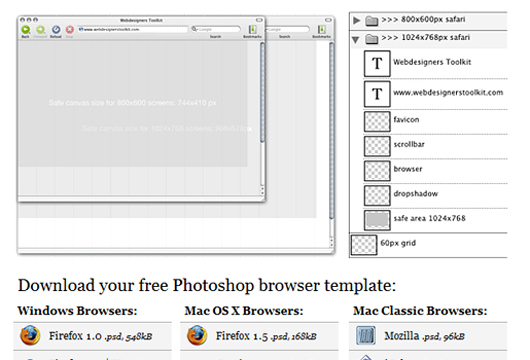Select the 'scrollbar' layer name
Image resolution: width=530 pixels, height=360 pixels.
(x=409, y=144)
